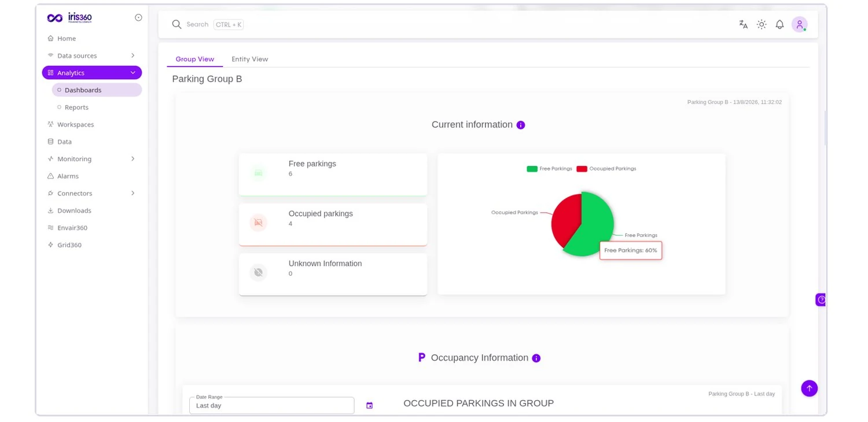Click the Occupancy Information info icon
Viewport: 868px width, 422px height.
(x=536, y=358)
